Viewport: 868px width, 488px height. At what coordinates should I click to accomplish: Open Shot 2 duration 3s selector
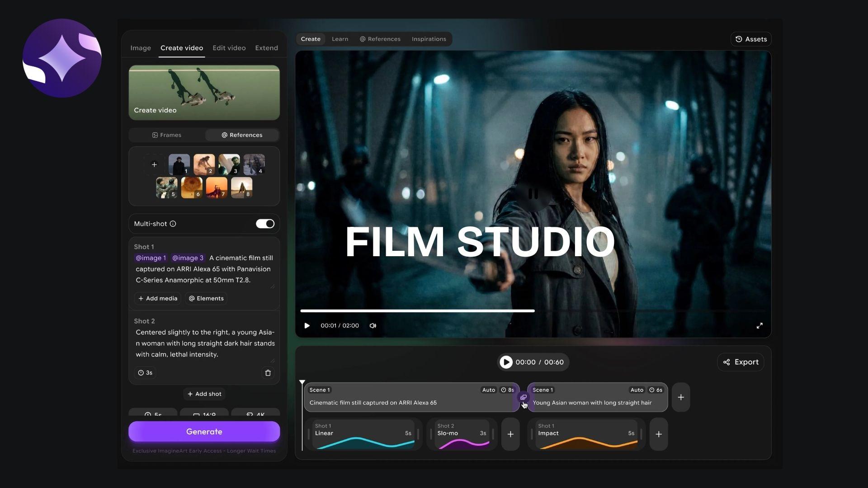tap(145, 373)
